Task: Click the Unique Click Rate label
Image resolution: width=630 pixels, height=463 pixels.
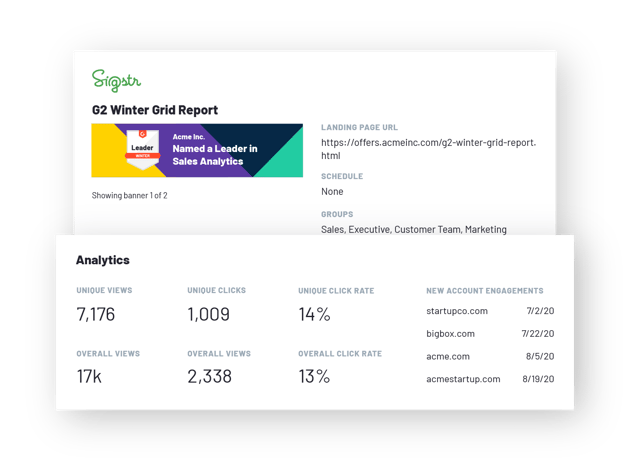Action: point(336,291)
